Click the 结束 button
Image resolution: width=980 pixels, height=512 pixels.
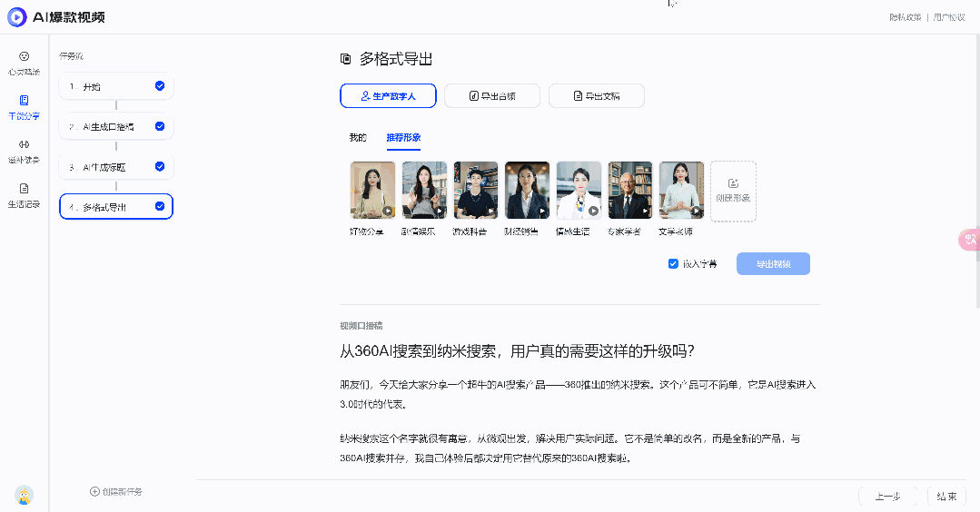tap(946, 497)
